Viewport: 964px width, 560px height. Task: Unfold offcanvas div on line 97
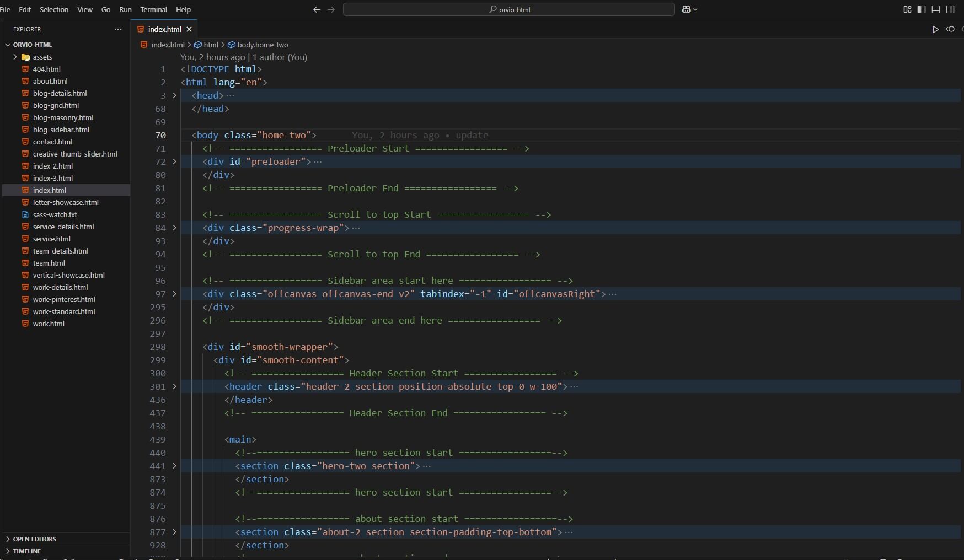174,294
